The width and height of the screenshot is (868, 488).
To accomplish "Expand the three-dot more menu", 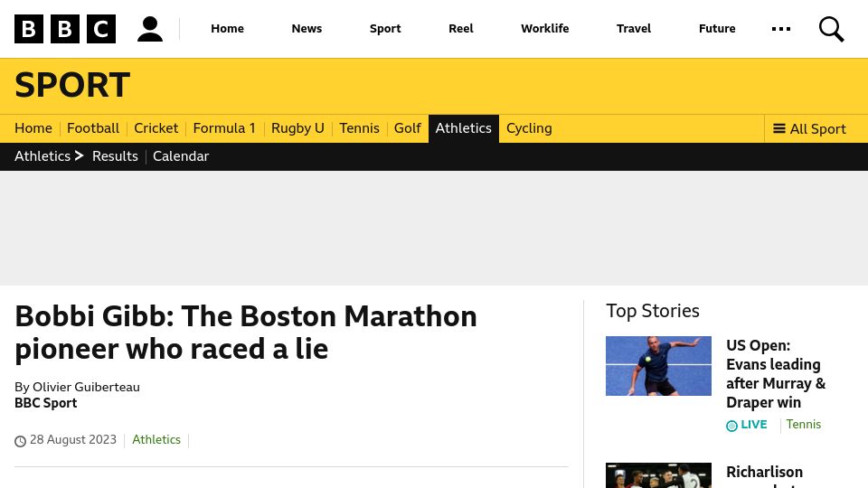I will (x=781, y=29).
